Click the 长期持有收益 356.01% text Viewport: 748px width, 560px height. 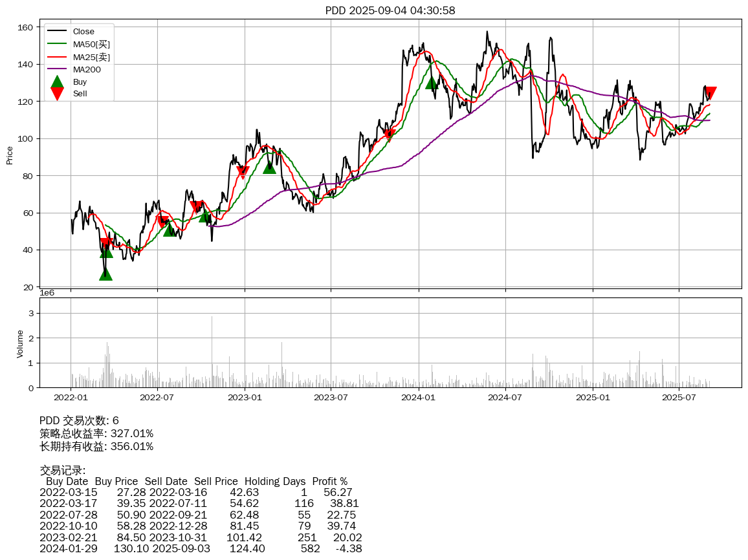[x=96, y=446]
